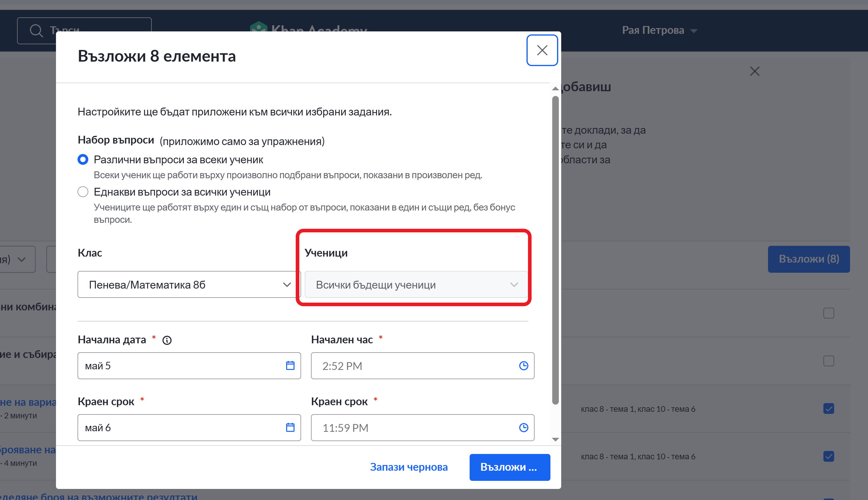Click the dialog scrollbar up arrow
This screenshot has height=500, width=868.
(x=555, y=89)
